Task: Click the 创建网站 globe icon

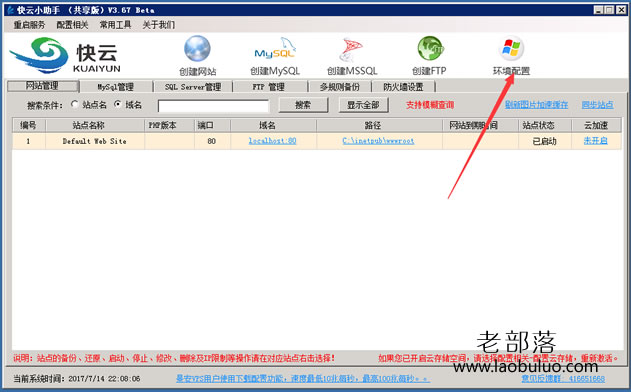Action: coord(197,49)
